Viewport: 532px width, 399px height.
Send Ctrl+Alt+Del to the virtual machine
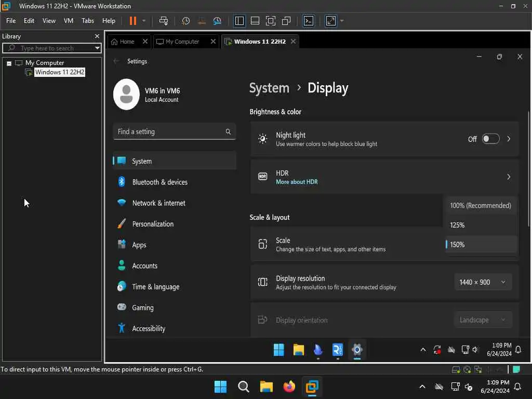click(x=164, y=21)
